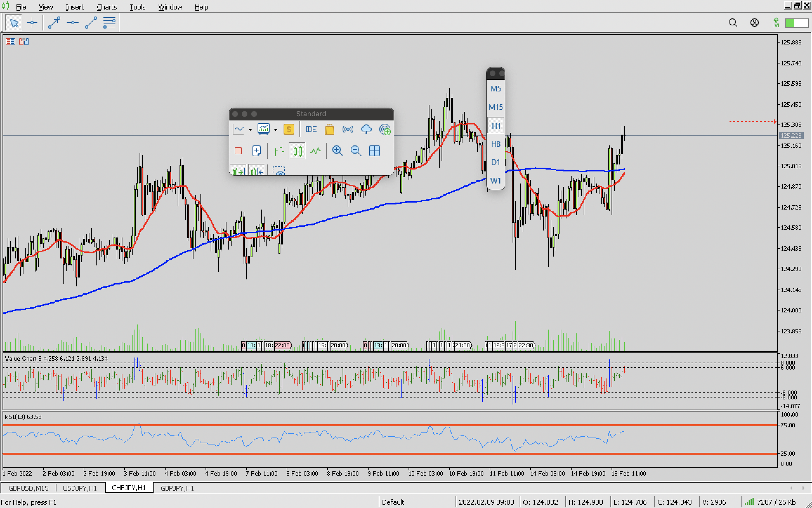Click the search magnifier icon
Viewport: 812px width, 508px height.
pos(733,23)
